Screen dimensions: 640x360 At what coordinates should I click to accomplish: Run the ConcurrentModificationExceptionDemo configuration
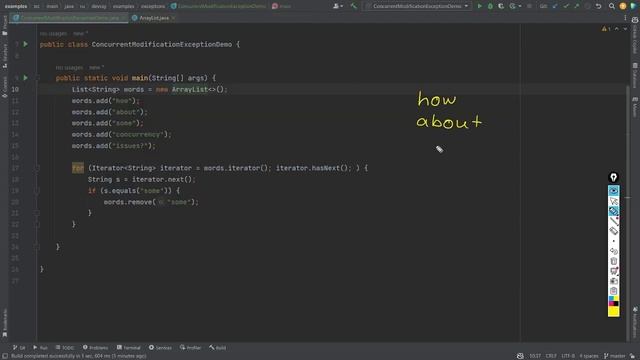[x=480, y=6]
